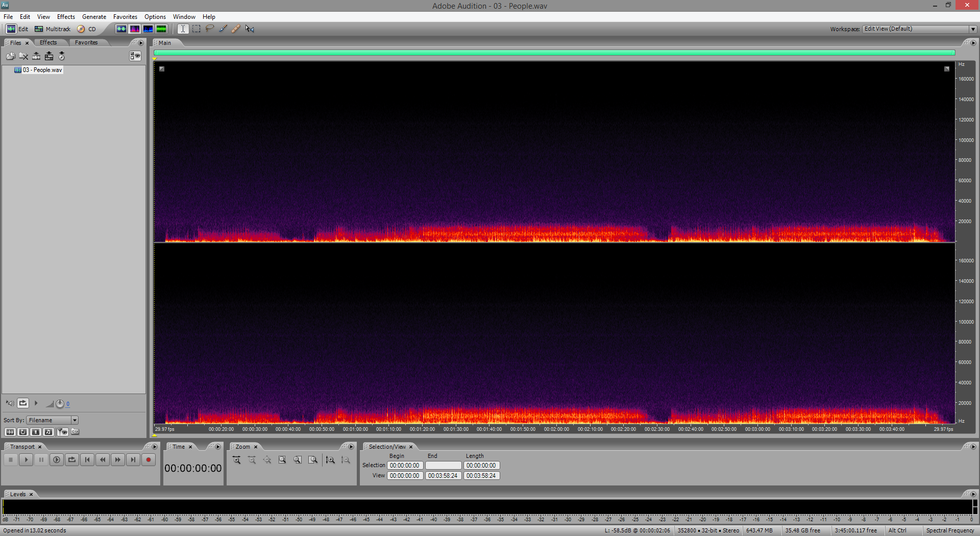Switch to Multitrack view
Image resolution: width=980 pixels, height=536 pixels.
pos(53,29)
